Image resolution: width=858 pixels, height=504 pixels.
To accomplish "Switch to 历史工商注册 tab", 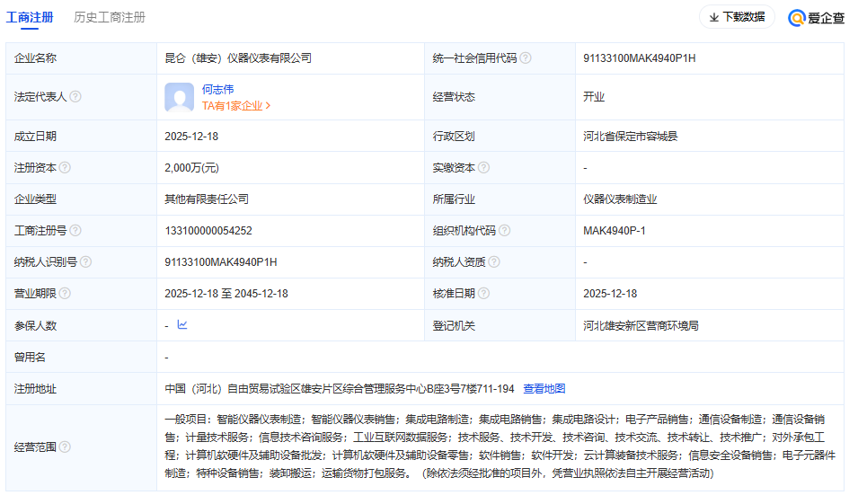I will tap(110, 17).
